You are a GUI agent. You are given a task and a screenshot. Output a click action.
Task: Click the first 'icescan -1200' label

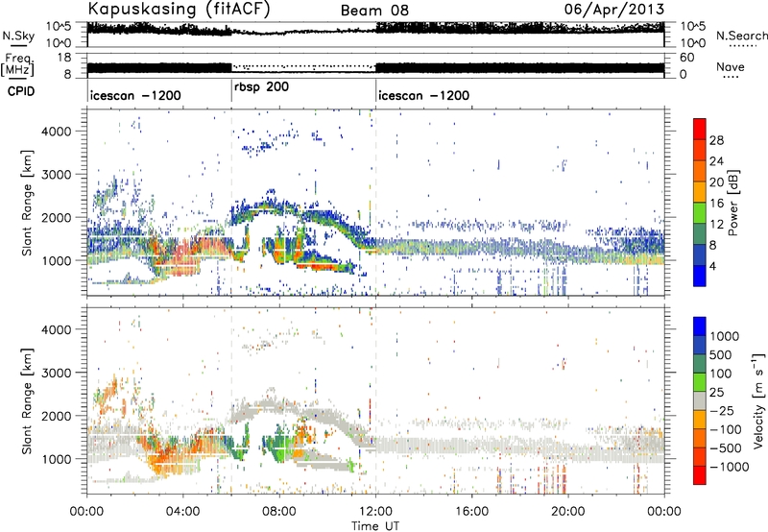(135, 95)
